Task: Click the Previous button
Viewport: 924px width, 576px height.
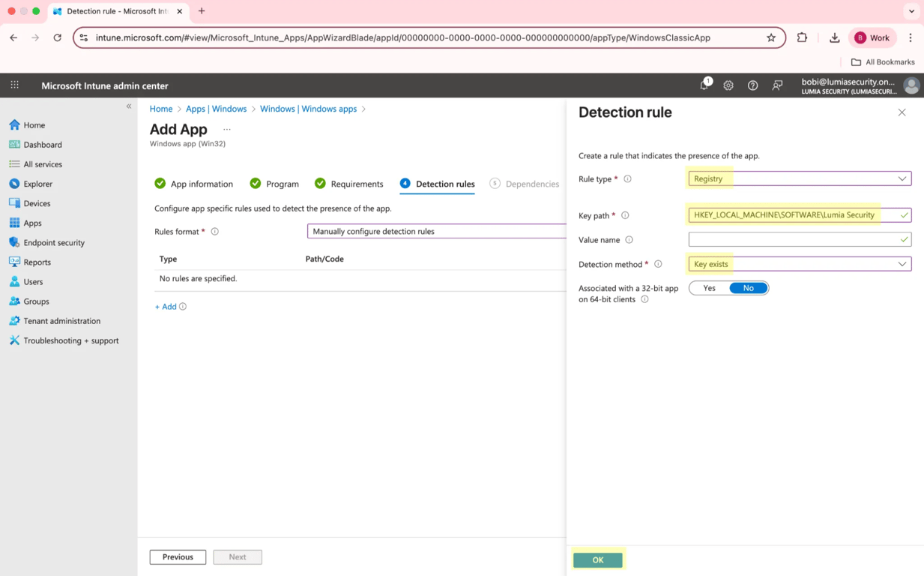Action: (178, 557)
